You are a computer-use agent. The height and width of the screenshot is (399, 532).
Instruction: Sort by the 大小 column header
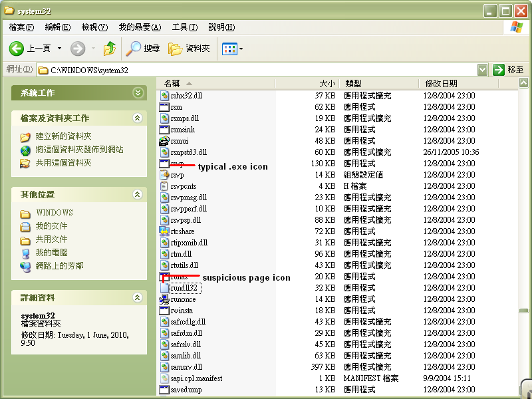(x=307, y=84)
